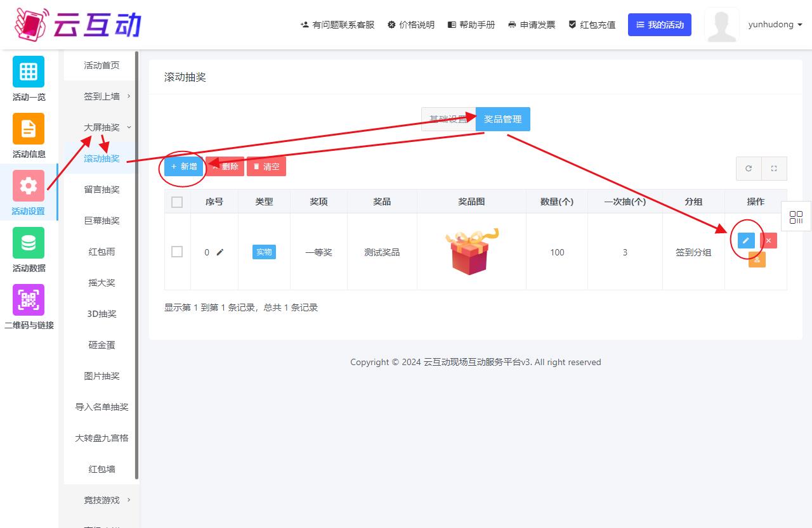812x528 pixels.
Task: Select 滚动抽奖 in the side menu
Action: [101, 158]
